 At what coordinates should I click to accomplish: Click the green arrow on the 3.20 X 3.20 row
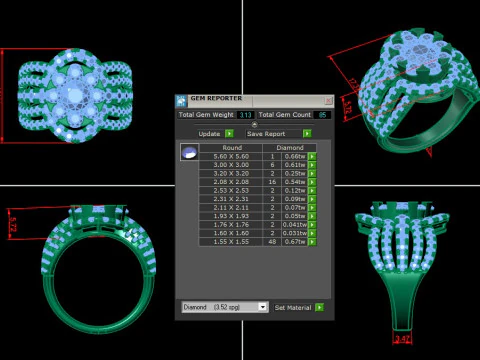(312, 174)
